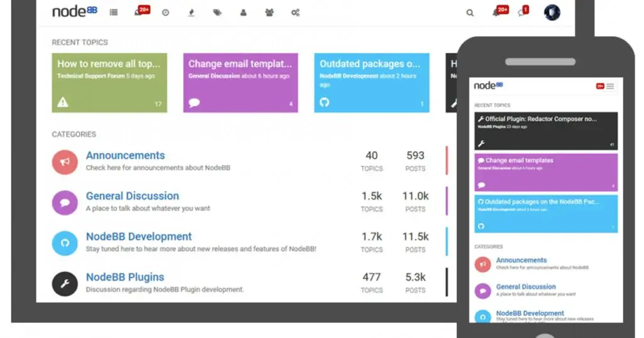The image size is (644, 338).
Task: Open unread topics icon with 20+ badge in navbar
Action: coord(142,11)
